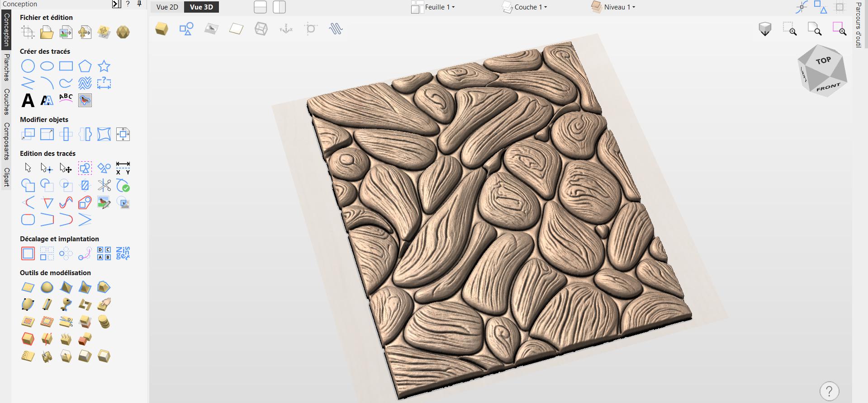Open the ABCD nesting tool
The image size is (868, 403).
pyautogui.click(x=104, y=253)
